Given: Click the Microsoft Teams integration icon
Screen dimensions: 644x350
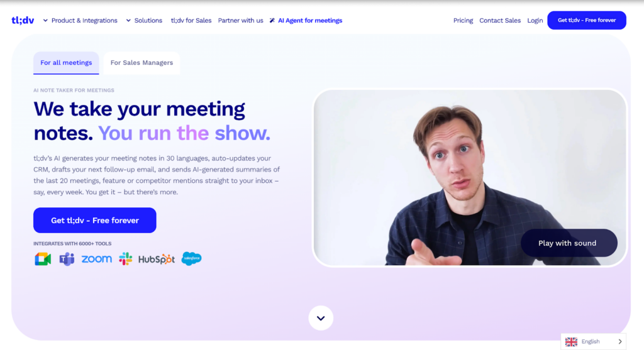Looking at the screenshot, I should pos(67,260).
